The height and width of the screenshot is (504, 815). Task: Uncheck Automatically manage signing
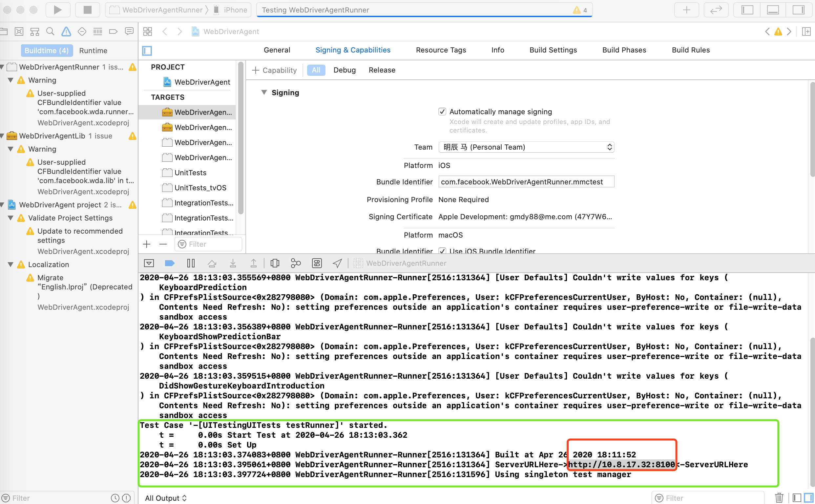click(x=442, y=112)
